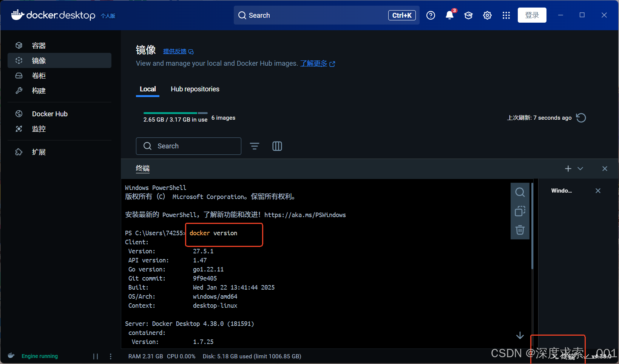This screenshot has width=619, height=364.
Task: Select the 终端 terminal tab
Action: 143,168
